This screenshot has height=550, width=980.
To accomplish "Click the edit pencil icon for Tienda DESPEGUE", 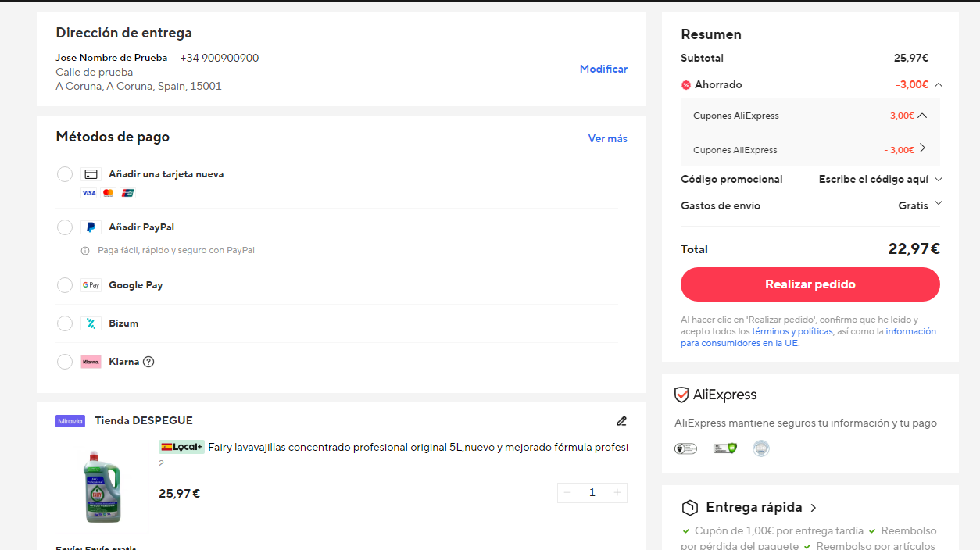I will point(621,421).
